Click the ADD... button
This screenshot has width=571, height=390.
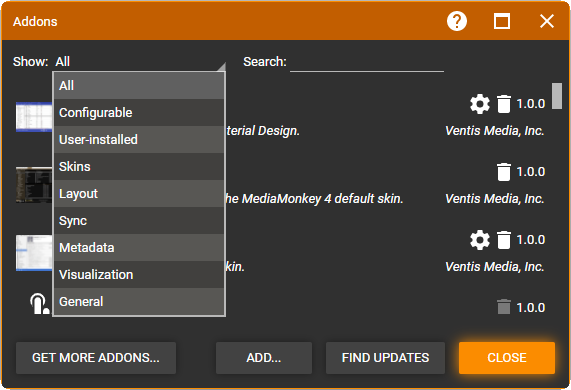(264, 358)
